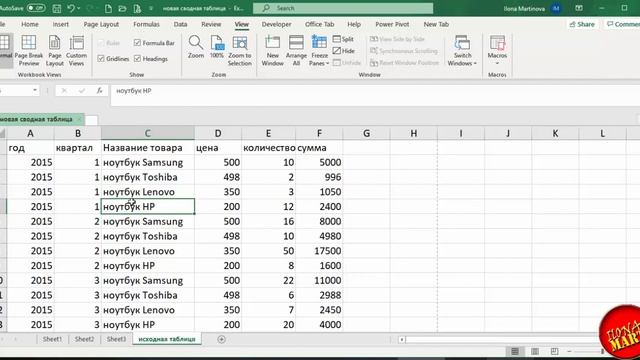Click the cell 'Название товара'
The image size is (640, 360).
(148, 148)
